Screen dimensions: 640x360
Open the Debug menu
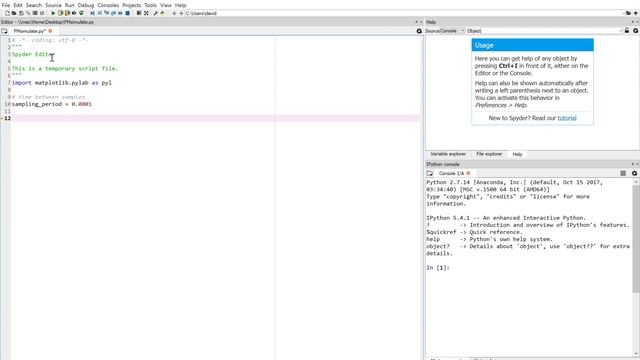(86, 5)
